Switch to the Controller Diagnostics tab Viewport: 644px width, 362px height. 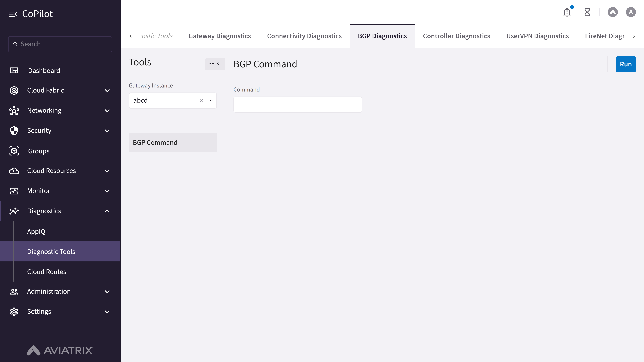tap(456, 36)
